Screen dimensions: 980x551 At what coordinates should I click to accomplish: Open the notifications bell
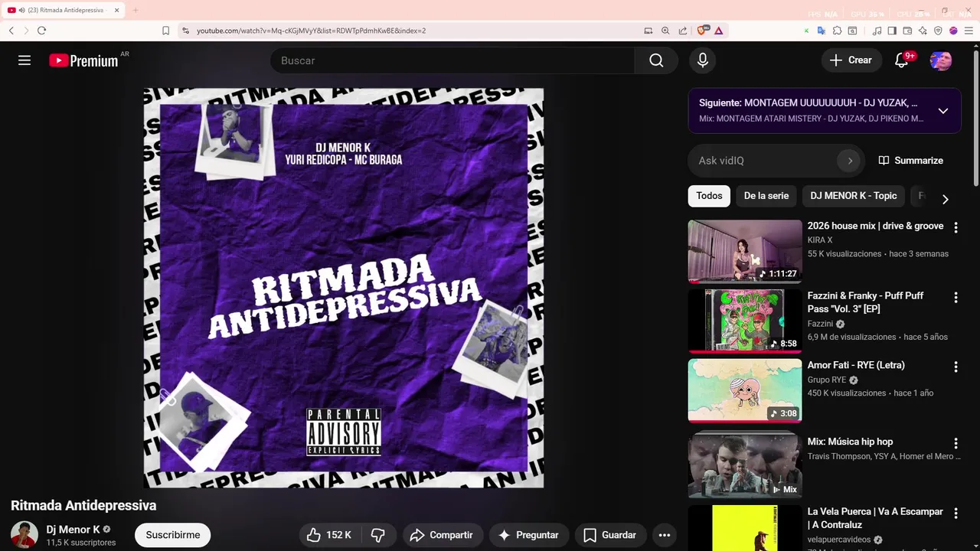pyautogui.click(x=901, y=60)
